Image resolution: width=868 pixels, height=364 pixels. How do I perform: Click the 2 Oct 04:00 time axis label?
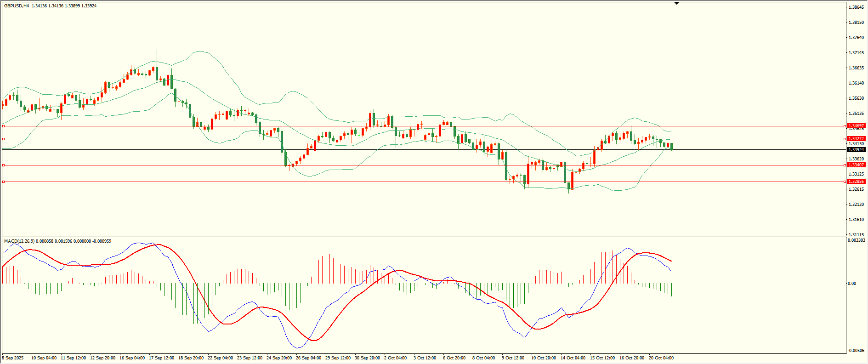395,358
